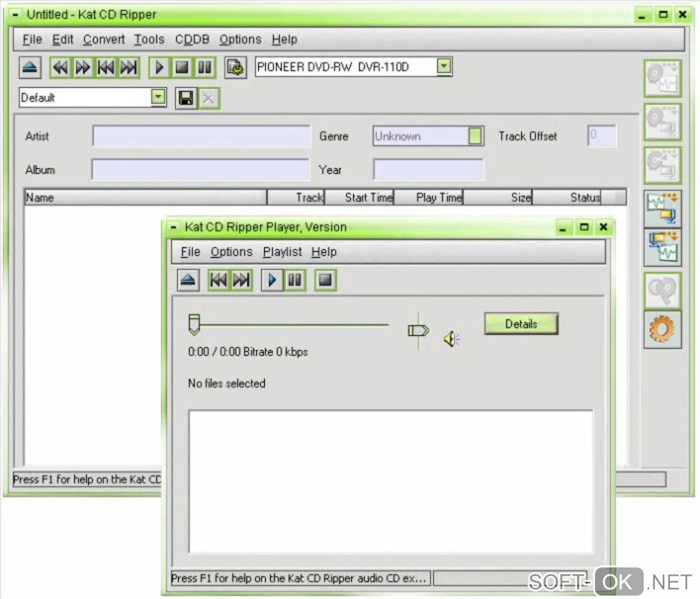The height and width of the screenshot is (599, 700).
Task: Mute audio with speaker icon in Player
Action: pyautogui.click(x=452, y=339)
